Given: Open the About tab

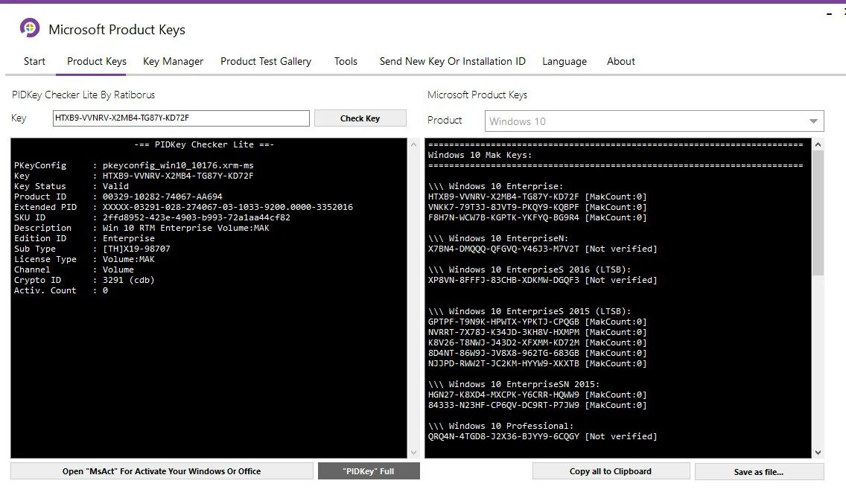Looking at the screenshot, I should pyautogui.click(x=621, y=62).
